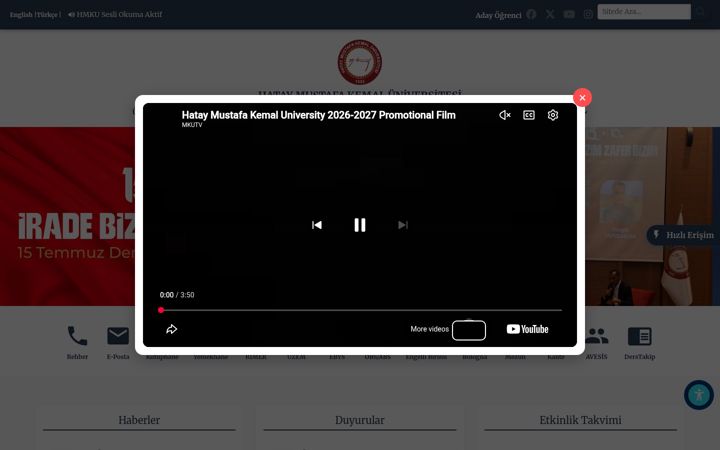Open Hızlı Erişim quick access button

[x=683, y=235]
